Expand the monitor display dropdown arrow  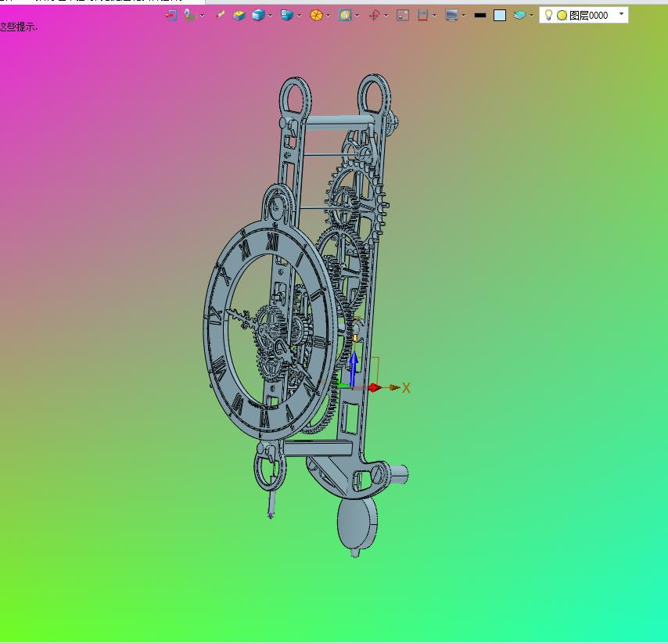click(464, 16)
